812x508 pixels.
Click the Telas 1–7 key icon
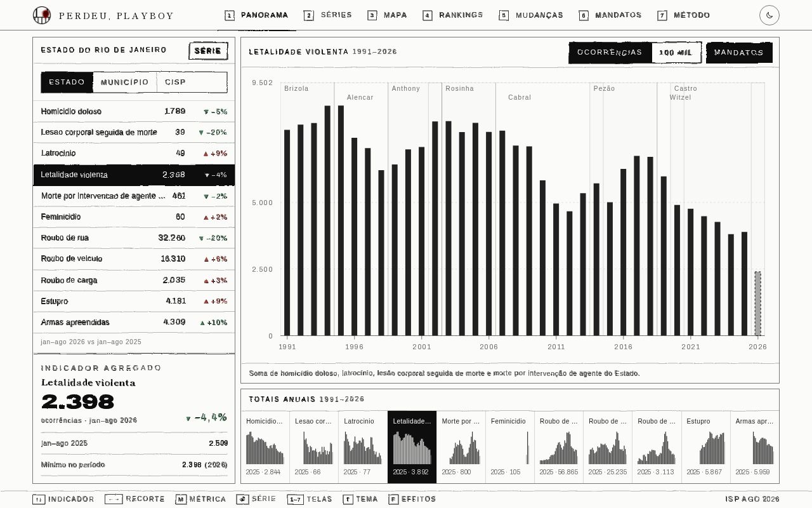pos(295,499)
